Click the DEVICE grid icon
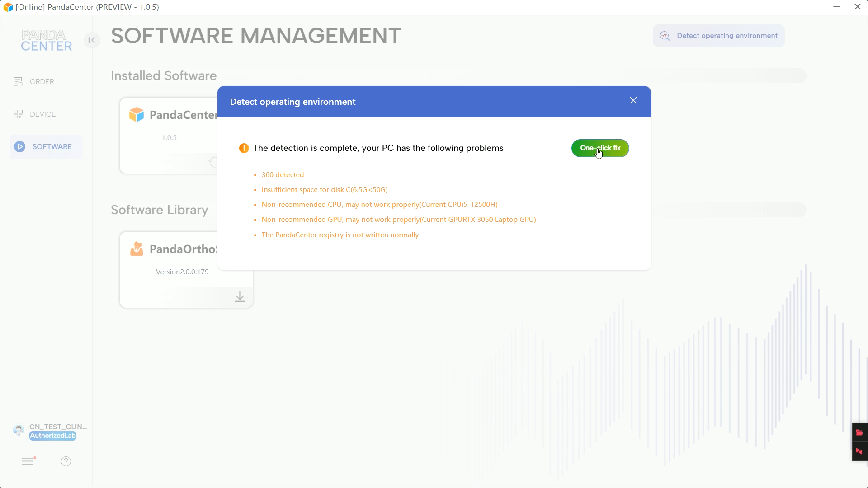This screenshot has width=868, height=488. tap(18, 114)
